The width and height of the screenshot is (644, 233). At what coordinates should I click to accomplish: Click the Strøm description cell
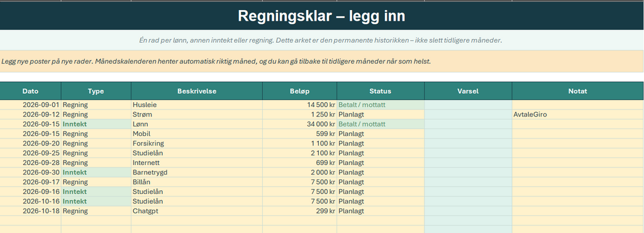point(197,115)
